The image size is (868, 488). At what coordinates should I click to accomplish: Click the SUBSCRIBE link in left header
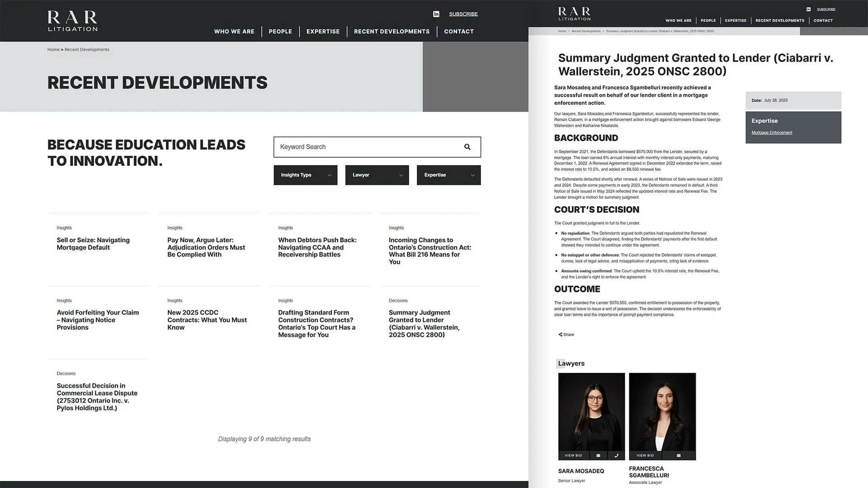point(463,14)
